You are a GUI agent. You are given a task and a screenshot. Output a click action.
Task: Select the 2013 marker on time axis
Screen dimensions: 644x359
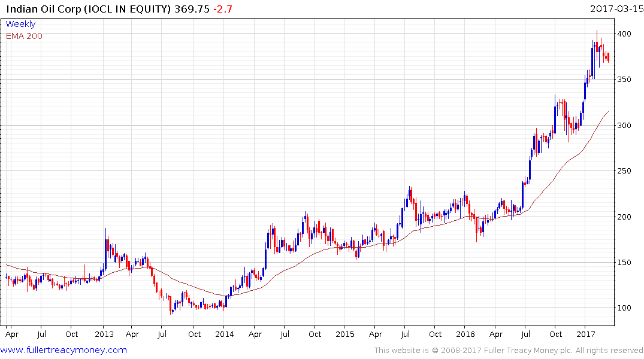[104, 334]
